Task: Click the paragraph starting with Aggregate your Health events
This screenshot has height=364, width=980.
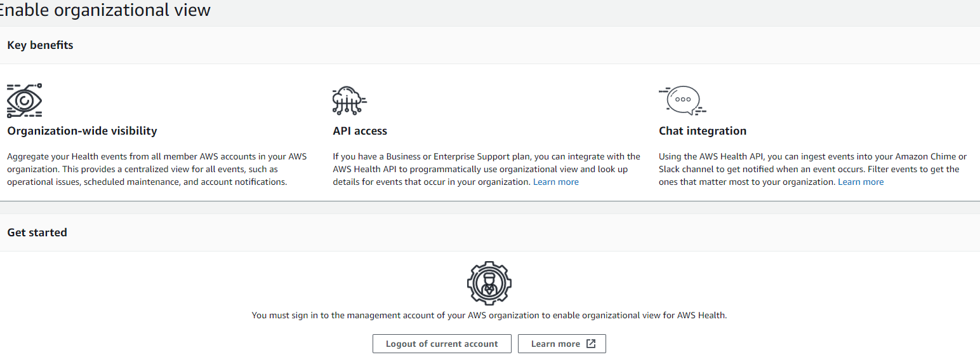Action: click(x=157, y=169)
